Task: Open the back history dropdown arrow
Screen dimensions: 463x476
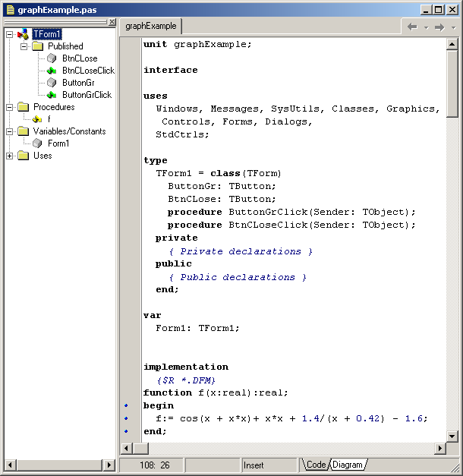Action: tap(426, 27)
